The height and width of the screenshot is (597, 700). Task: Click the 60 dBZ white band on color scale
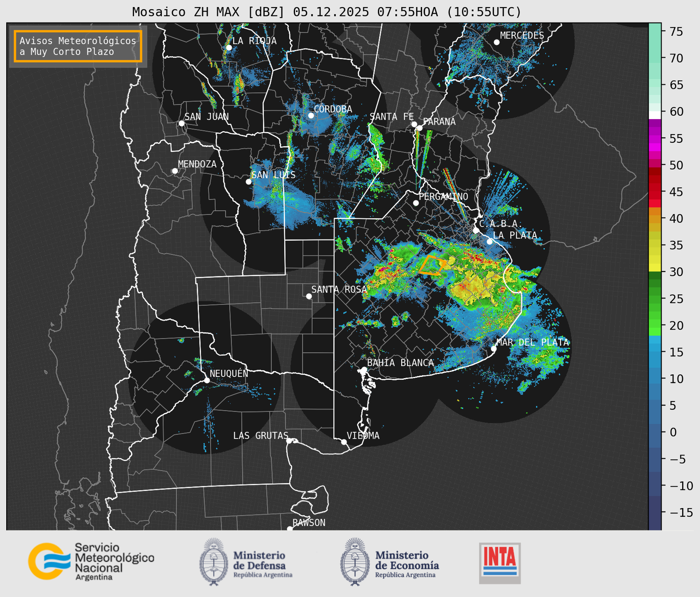coord(654,115)
